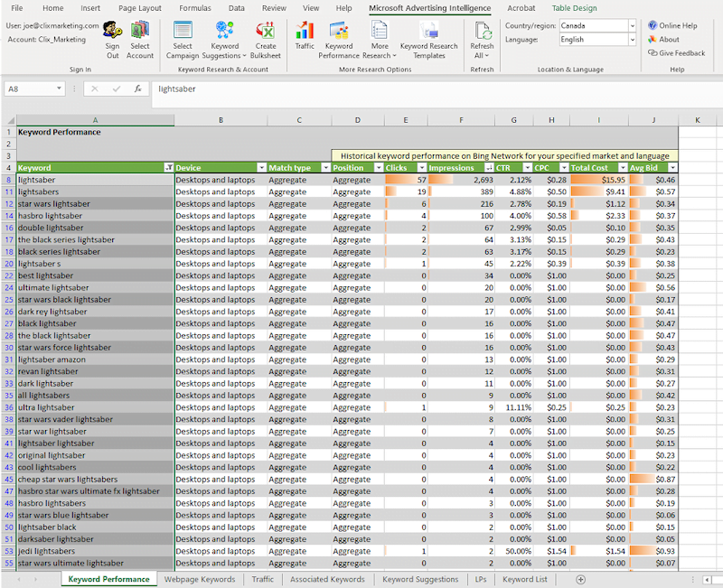The image size is (723, 588).
Task: Click the 2,693 impressions cell
Action: click(x=461, y=180)
